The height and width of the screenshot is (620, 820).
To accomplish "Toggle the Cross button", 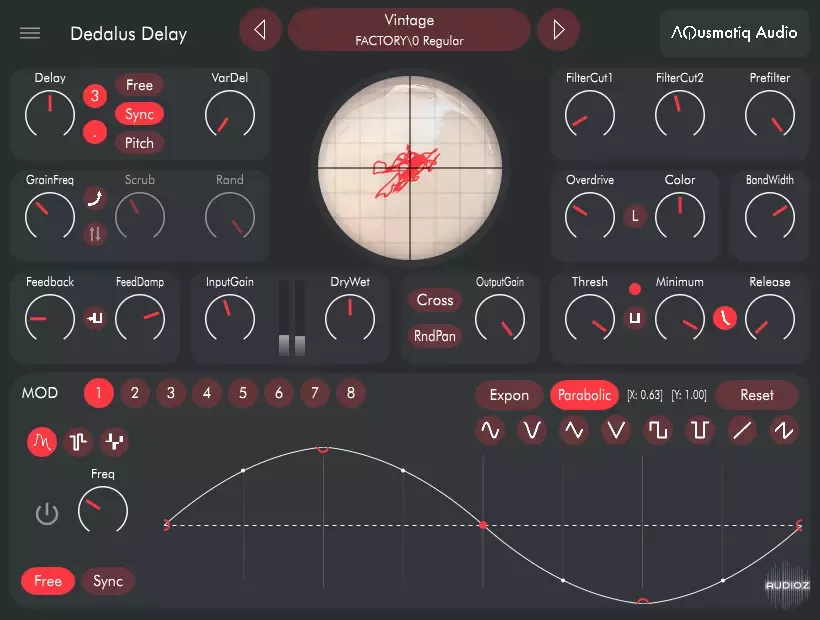I will (x=435, y=300).
